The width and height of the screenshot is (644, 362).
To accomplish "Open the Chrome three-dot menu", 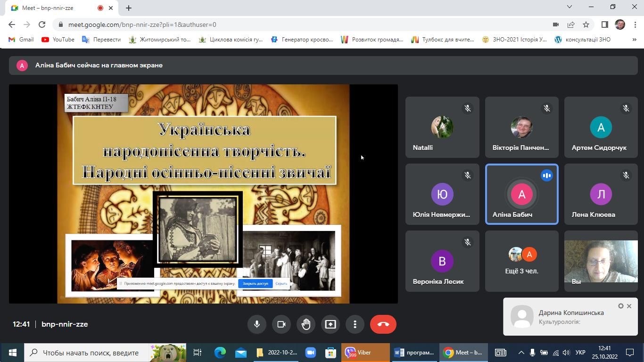I will pos(634,25).
